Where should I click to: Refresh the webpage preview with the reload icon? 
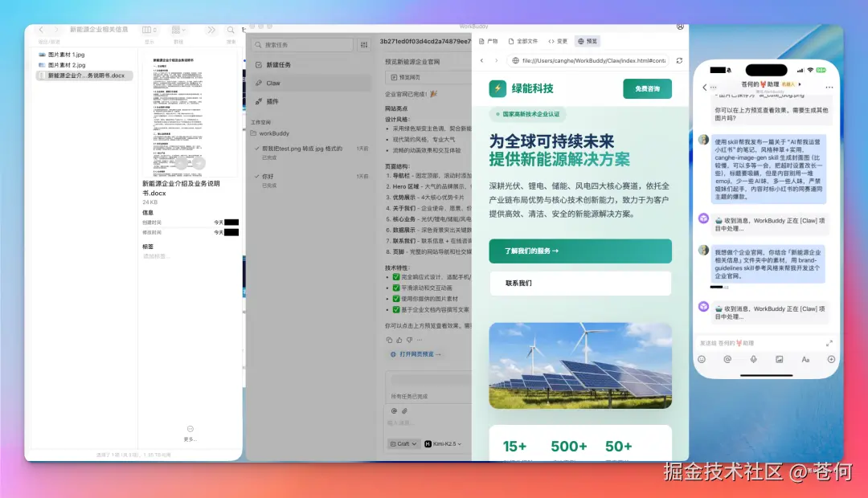[679, 61]
